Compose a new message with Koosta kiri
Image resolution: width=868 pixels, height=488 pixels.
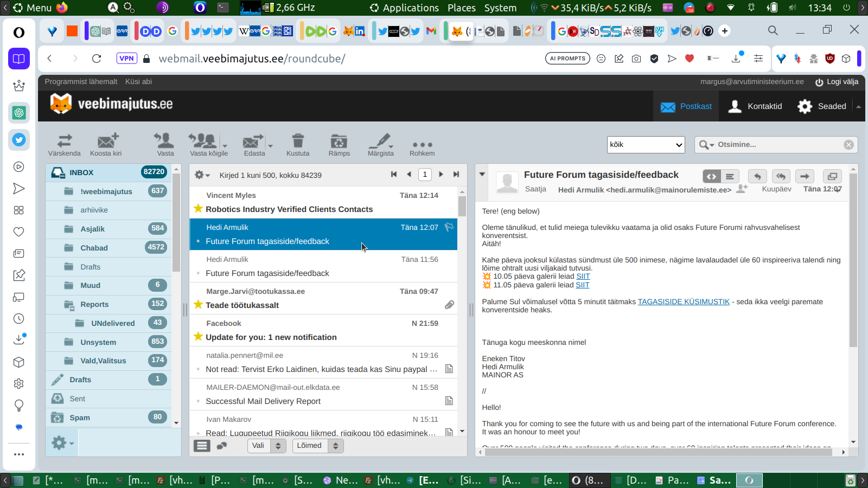tap(107, 141)
